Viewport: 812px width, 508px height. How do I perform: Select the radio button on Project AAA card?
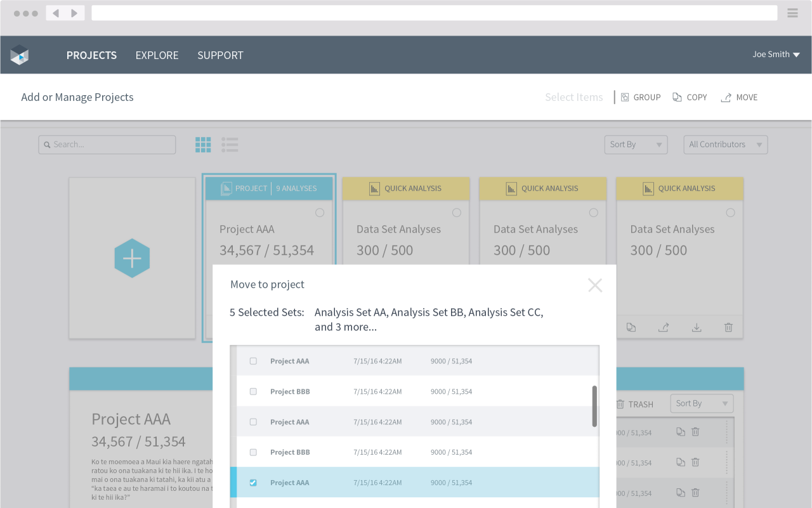(x=320, y=212)
